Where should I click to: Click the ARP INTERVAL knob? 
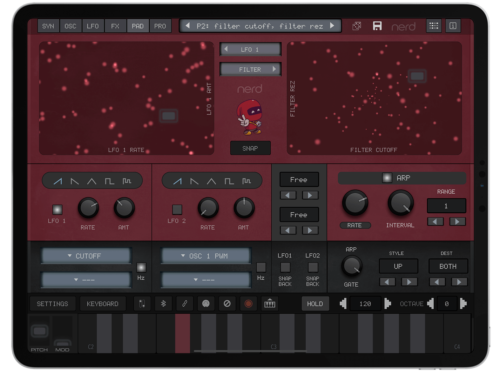[x=401, y=203]
